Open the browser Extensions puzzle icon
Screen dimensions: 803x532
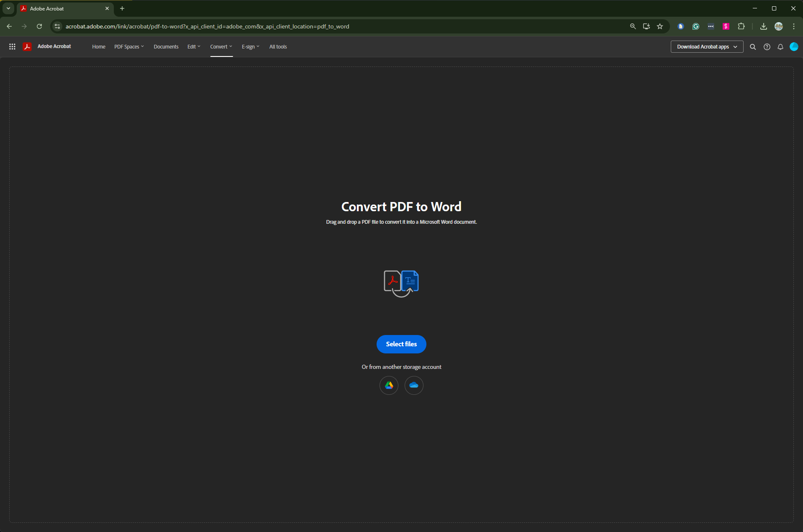(x=741, y=26)
